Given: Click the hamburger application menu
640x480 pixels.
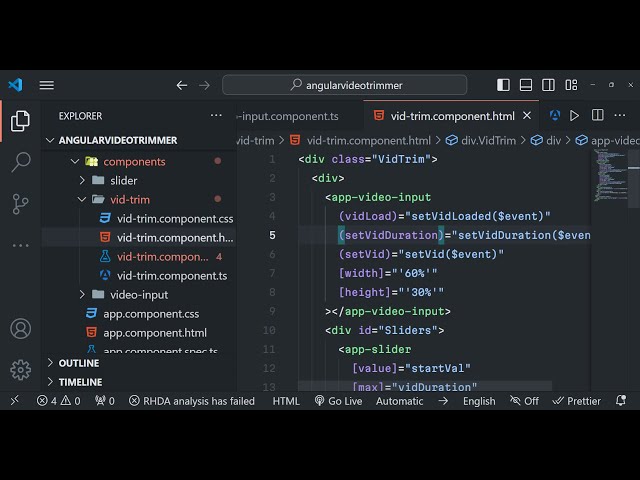Looking at the screenshot, I should click(x=47, y=85).
